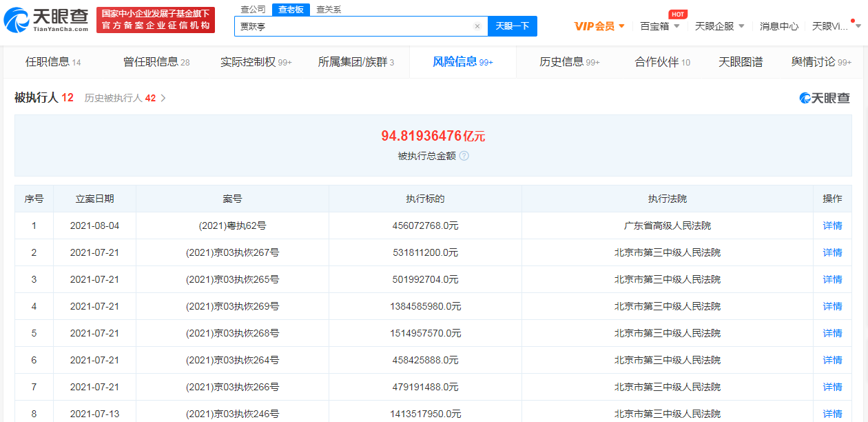Click the Tianyancha watermark logo above the table
This screenshot has height=422, width=868.
point(824,98)
